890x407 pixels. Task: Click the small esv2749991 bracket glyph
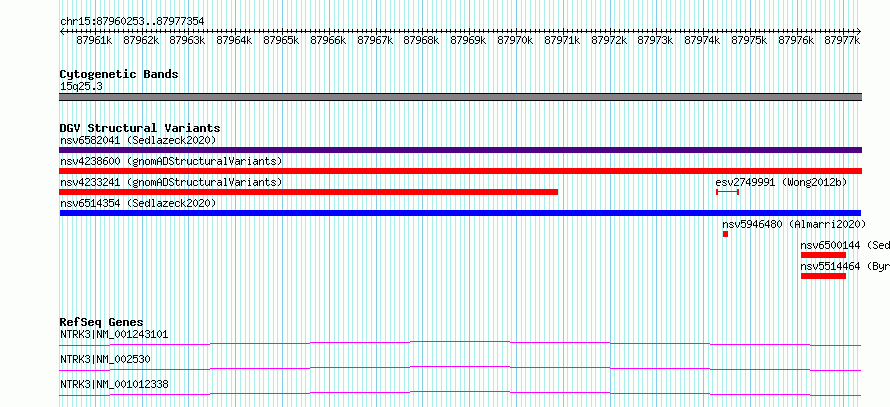[727, 192]
